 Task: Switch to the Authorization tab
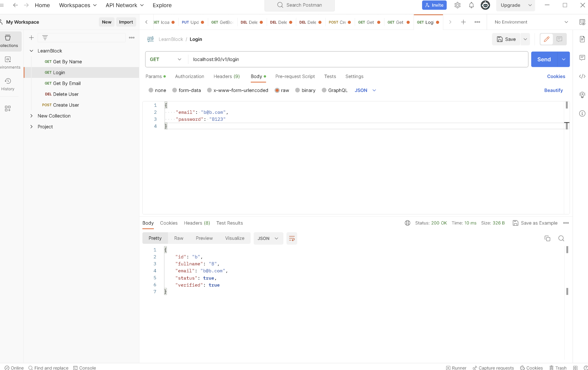click(x=189, y=76)
